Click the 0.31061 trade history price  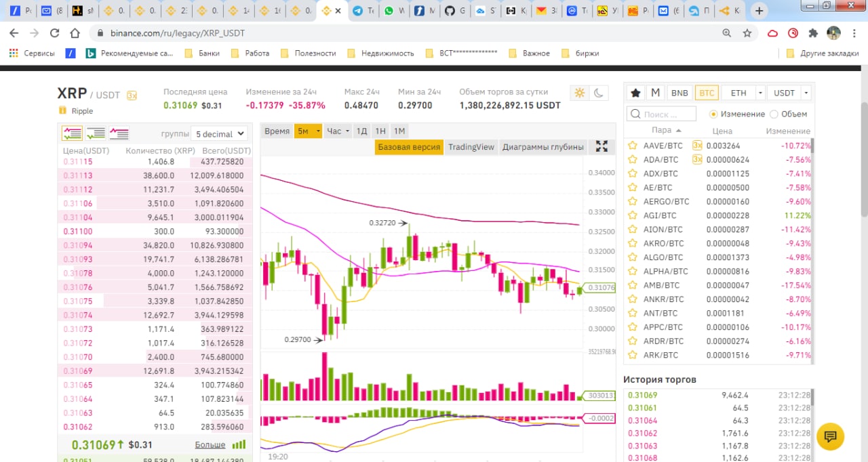(x=642, y=408)
